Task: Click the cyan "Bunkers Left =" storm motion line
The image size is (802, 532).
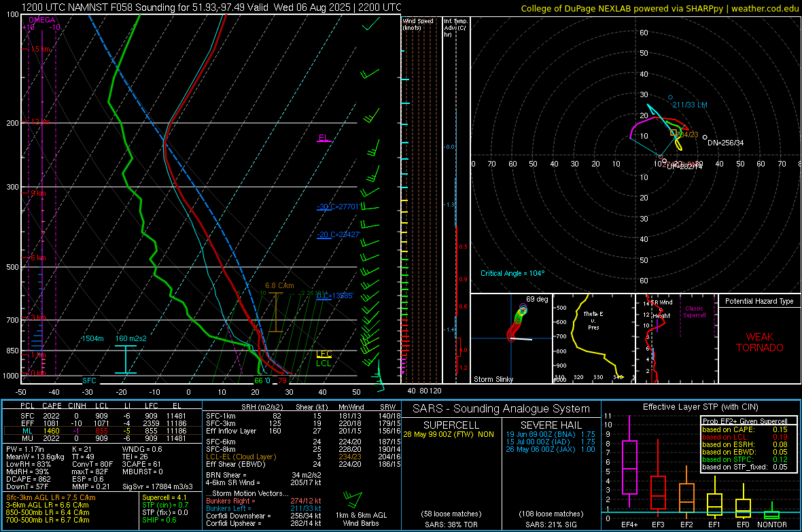Action: click(264, 508)
